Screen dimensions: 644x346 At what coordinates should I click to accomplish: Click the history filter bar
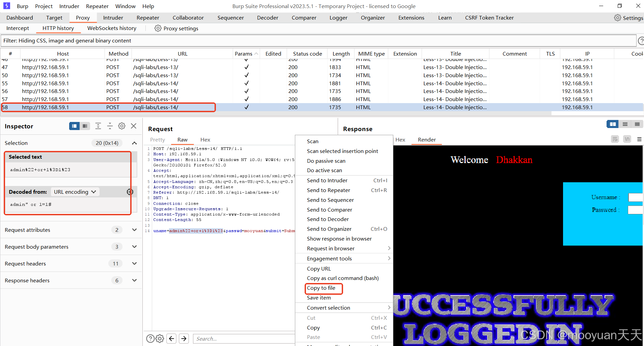point(318,41)
